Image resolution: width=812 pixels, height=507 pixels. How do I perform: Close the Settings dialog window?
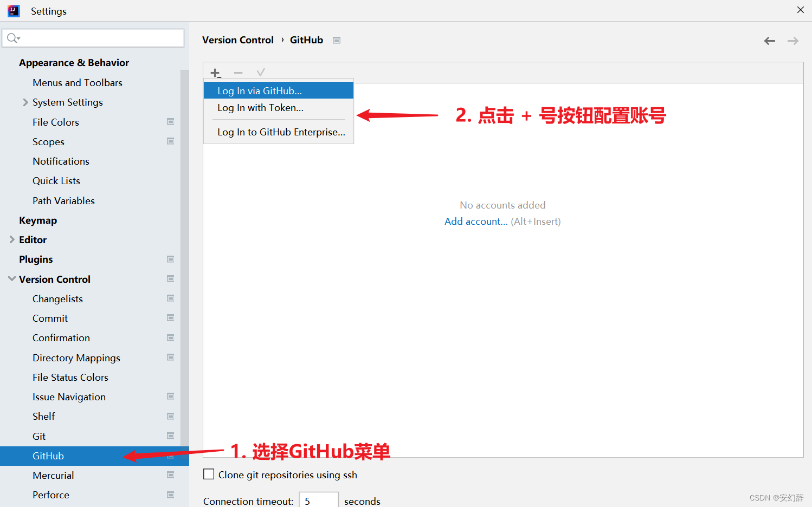801,10
